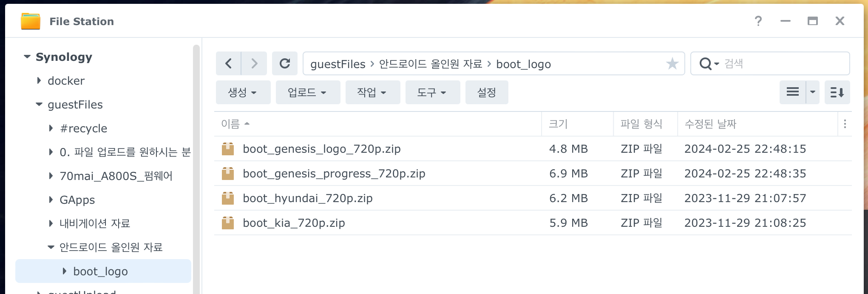Click boot_logo in the breadcrumb path
868x294 pixels.
[523, 64]
